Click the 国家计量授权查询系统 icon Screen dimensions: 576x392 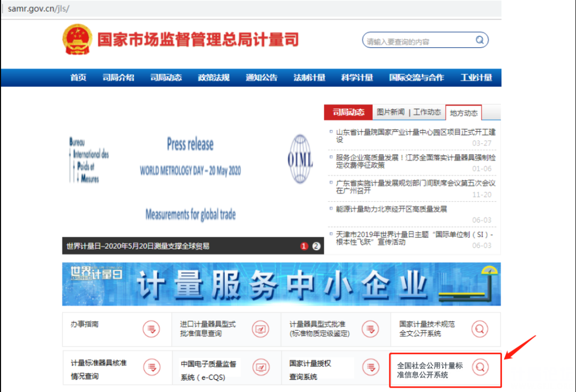[370, 367]
